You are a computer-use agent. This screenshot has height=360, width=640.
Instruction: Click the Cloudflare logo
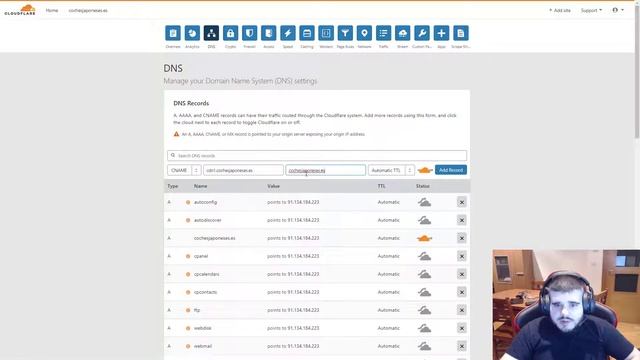[x=20, y=10]
